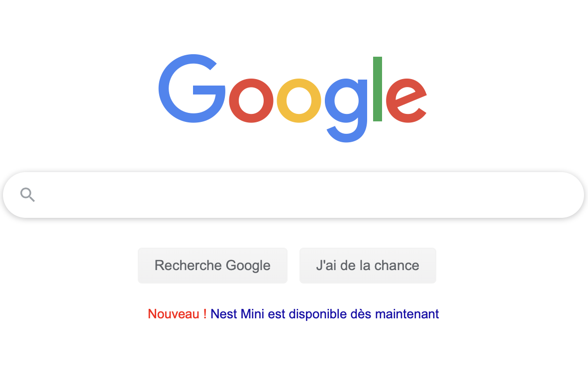
Task: Click the green l in the Google logo
Action: tap(377, 89)
